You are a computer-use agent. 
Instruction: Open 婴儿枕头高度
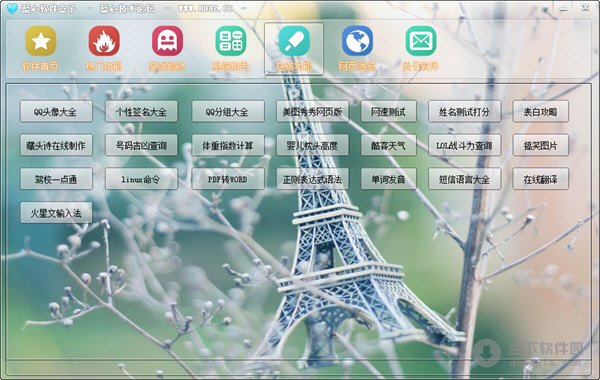[312, 145]
